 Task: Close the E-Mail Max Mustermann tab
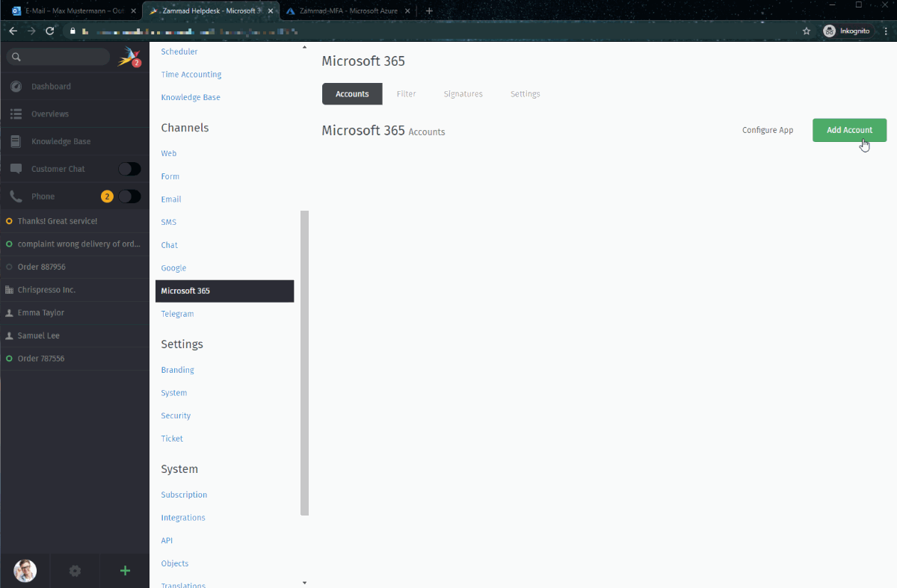tap(133, 11)
